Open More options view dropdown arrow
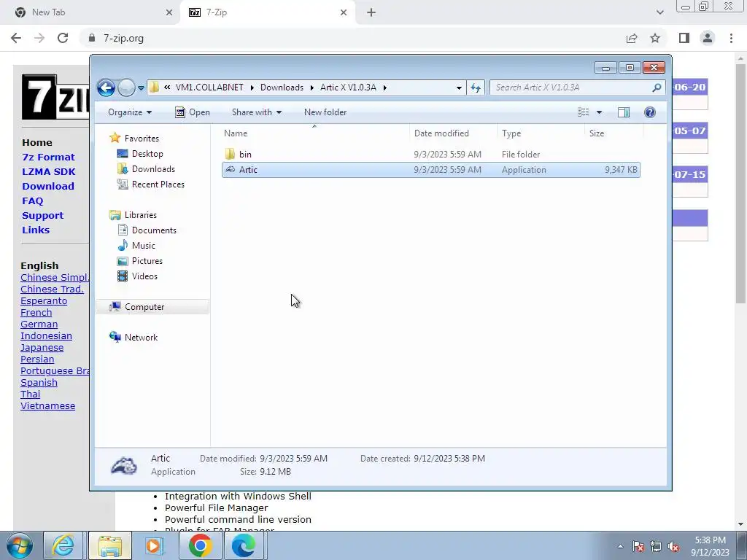747x560 pixels. point(600,112)
